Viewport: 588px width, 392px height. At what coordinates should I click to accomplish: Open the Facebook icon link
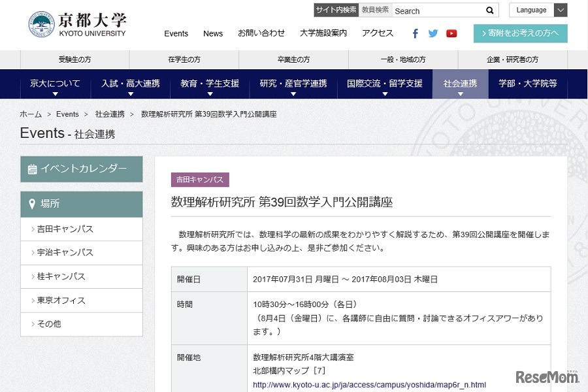[415, 33]
